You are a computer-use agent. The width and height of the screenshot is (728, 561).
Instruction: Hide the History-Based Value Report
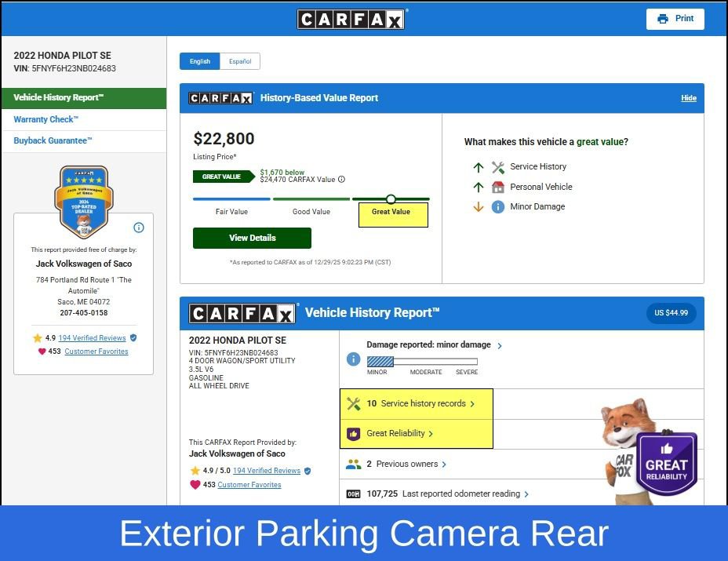coord(688,98)
